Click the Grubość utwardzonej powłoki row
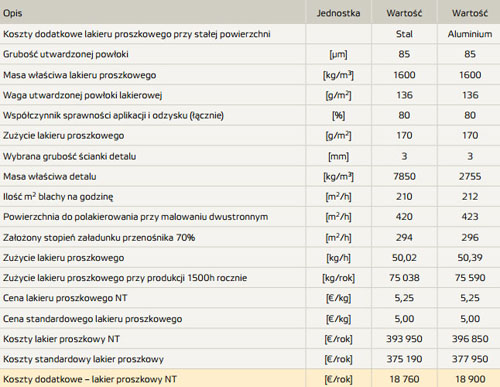Image resolution: width=500 pixels, height=387 pixels. [250, 54]
